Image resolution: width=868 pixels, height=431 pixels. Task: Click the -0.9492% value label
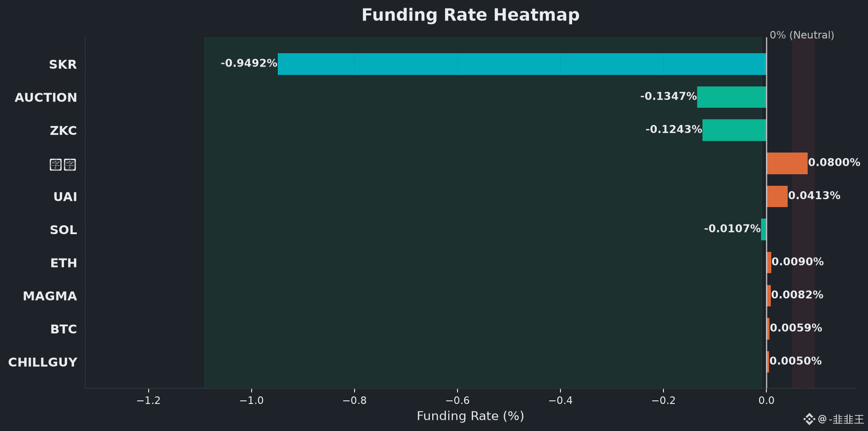249,63
